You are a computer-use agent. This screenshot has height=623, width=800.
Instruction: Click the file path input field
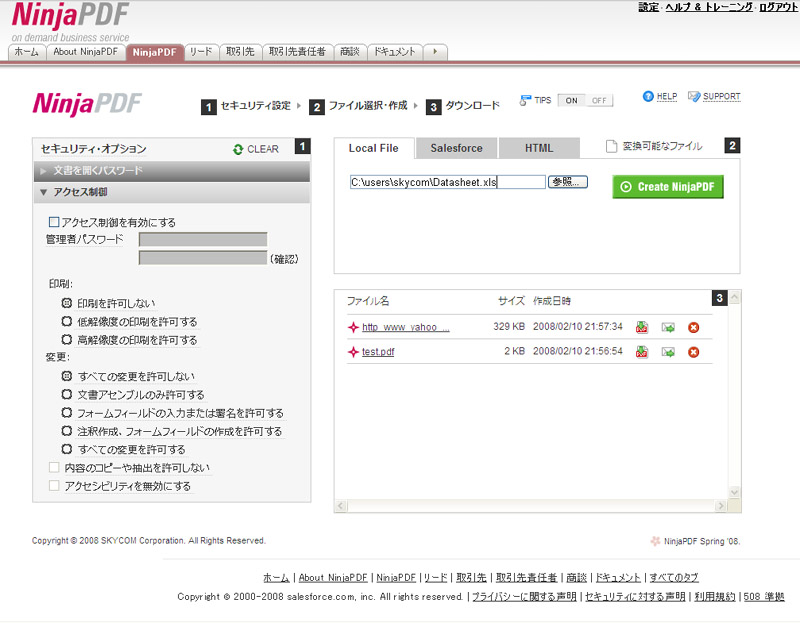tap(447, 182)
